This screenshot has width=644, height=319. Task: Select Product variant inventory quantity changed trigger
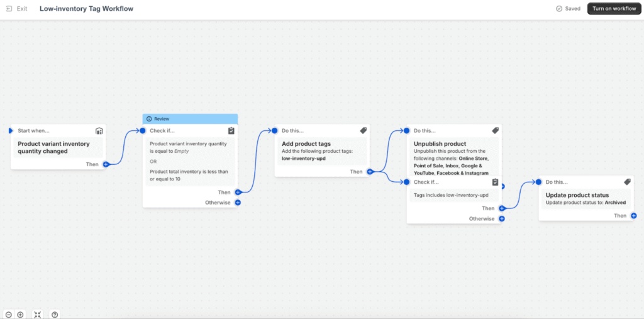point(58,148)
